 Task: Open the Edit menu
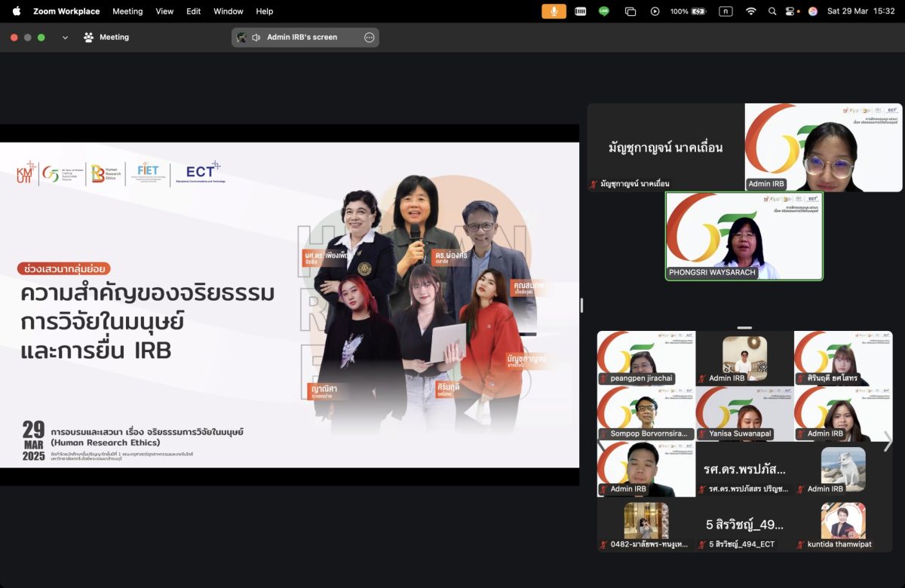[x=194, y=11]
